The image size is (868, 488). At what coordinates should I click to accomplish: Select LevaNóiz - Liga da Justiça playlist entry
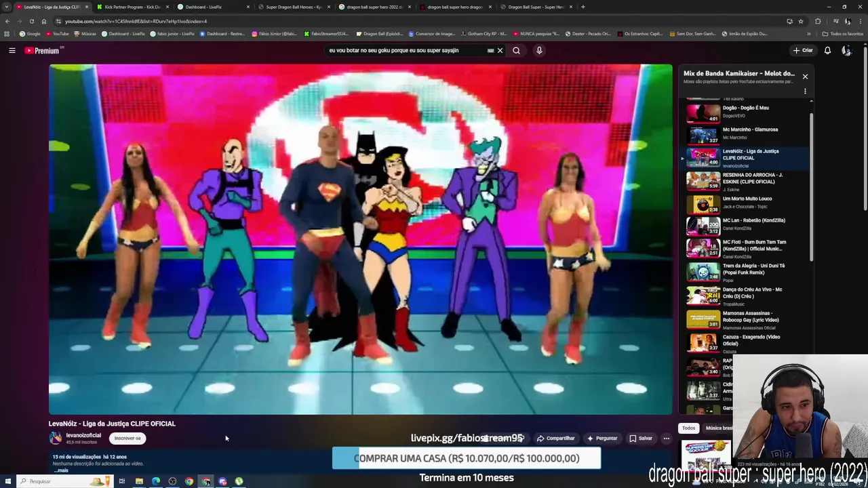pos(745,157)
